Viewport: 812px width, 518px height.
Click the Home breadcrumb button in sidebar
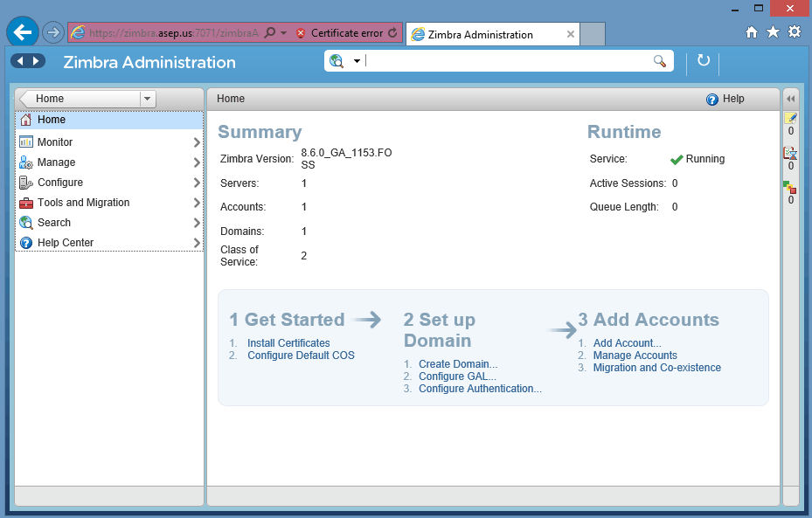pos(80,99)
